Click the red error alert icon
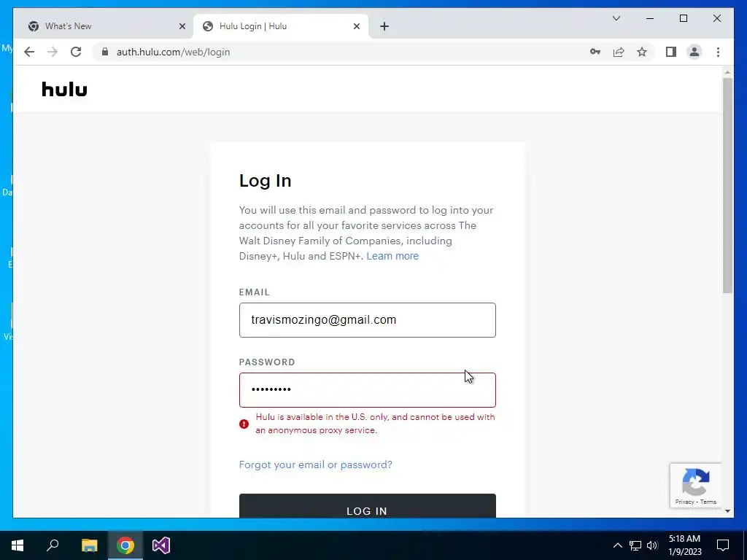747x560 pixels. coord(244,424)
